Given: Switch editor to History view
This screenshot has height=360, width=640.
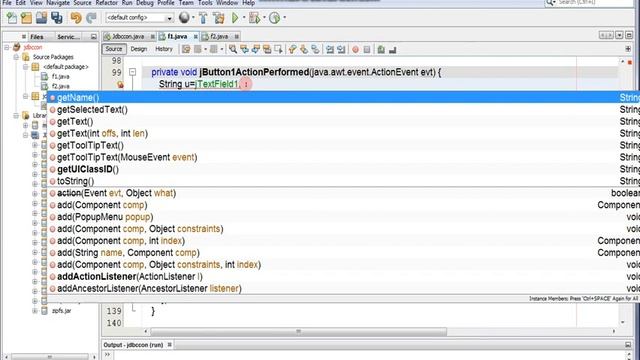Looking at the screenshot, I should [164, 49].
